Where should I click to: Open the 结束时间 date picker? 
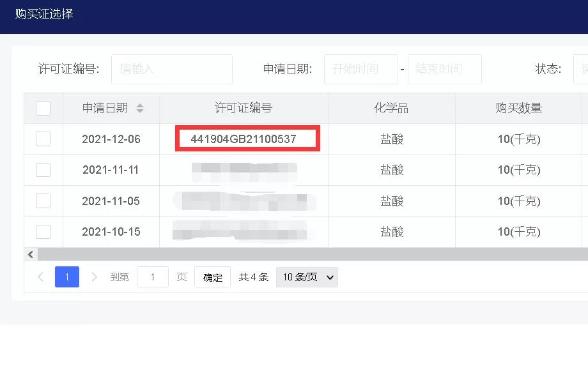coord(444,69)
